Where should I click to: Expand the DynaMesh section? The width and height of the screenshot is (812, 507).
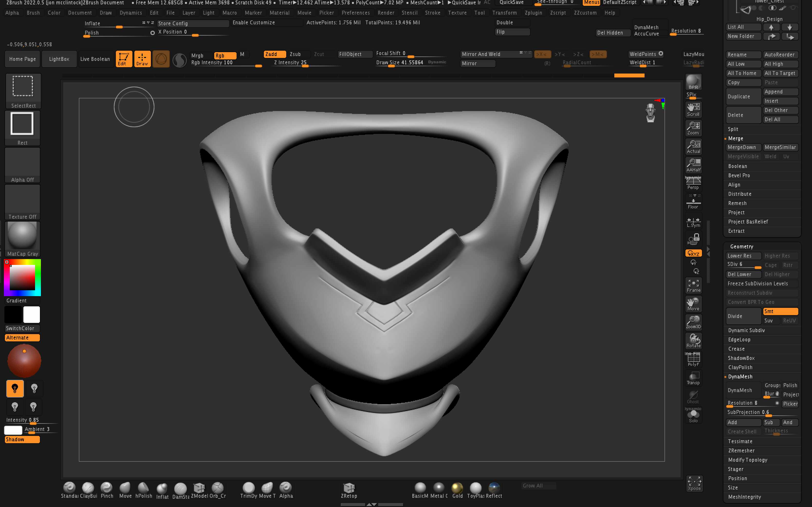pos(741,376)
